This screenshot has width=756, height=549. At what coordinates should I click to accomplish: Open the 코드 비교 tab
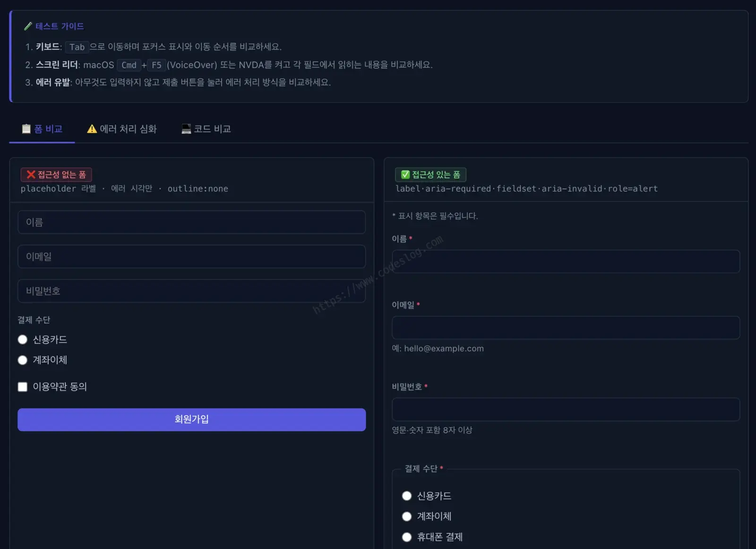click(206, 129)
